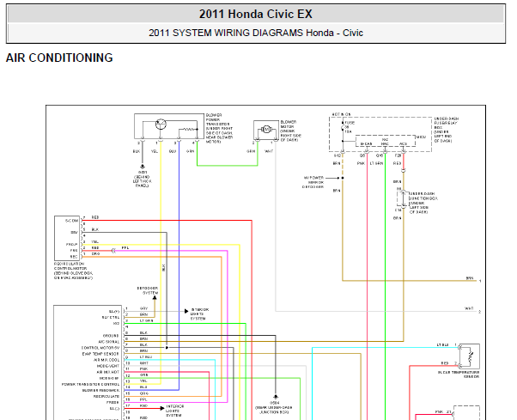The image size is (517, 420).
Task: Click the 'FRESH' pin label
Action: [x=113, y=403]
